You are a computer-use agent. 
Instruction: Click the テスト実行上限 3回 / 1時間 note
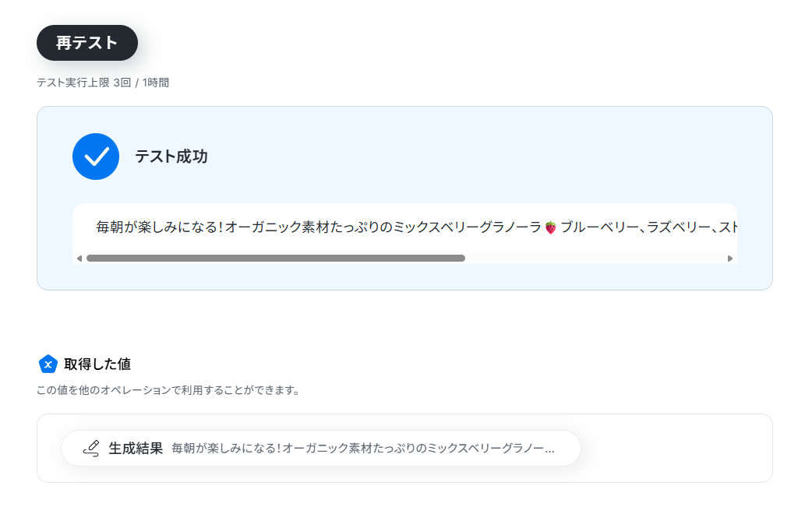point(103,83)
